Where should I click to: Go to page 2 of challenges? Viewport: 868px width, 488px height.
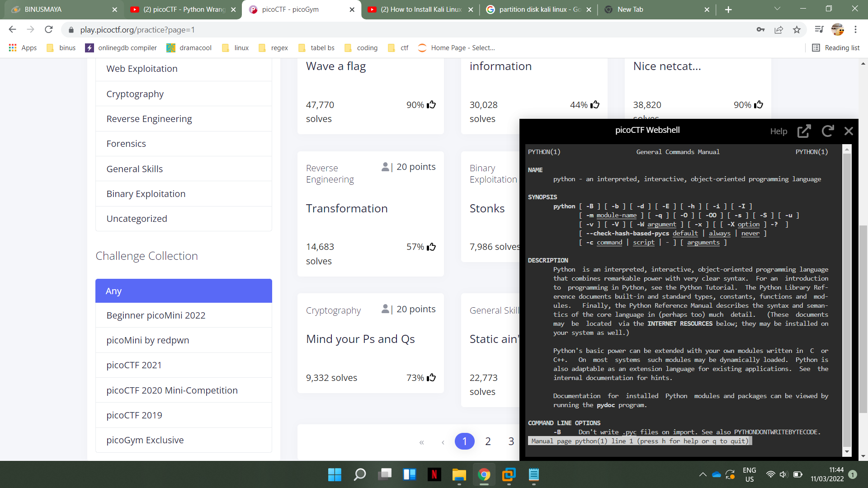(x=488, y=441)
